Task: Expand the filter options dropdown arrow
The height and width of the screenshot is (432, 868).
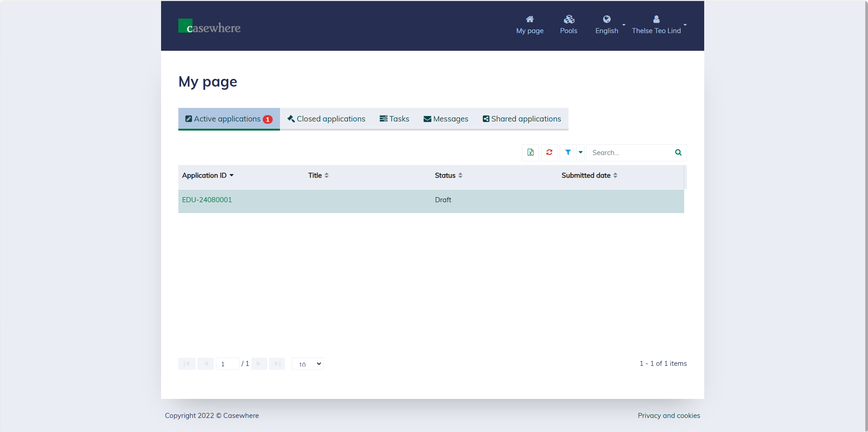Action: coord(580,153)
